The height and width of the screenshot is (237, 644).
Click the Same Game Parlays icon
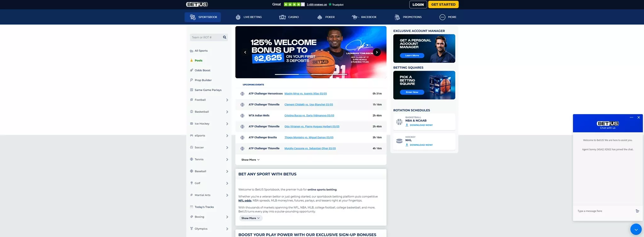point(191,90)
